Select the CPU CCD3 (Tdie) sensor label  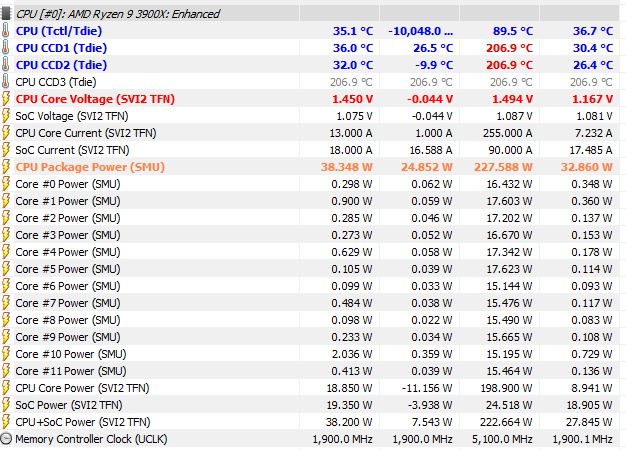56,82
